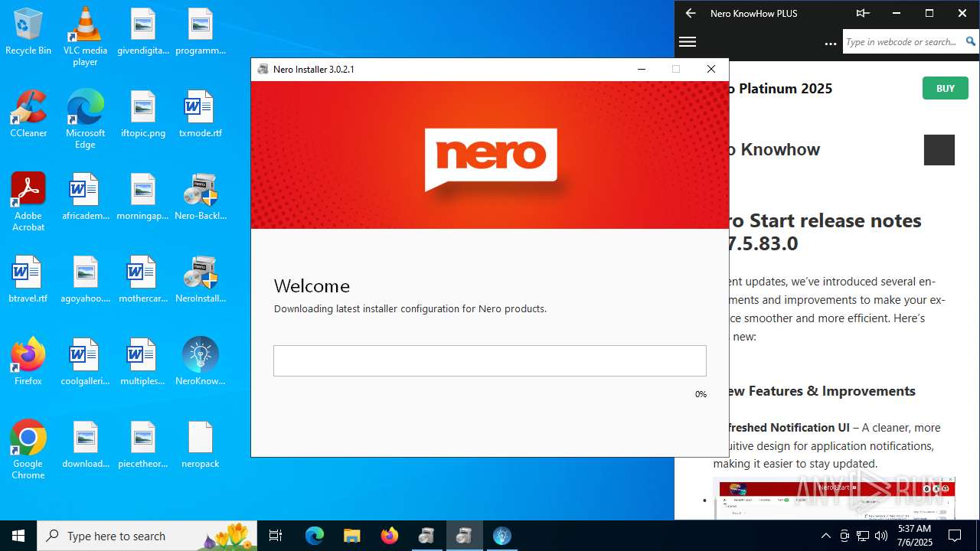Select the programm... image file icon
The width and height of the screenshot is (980, 551).
click(x=201, y=31)
